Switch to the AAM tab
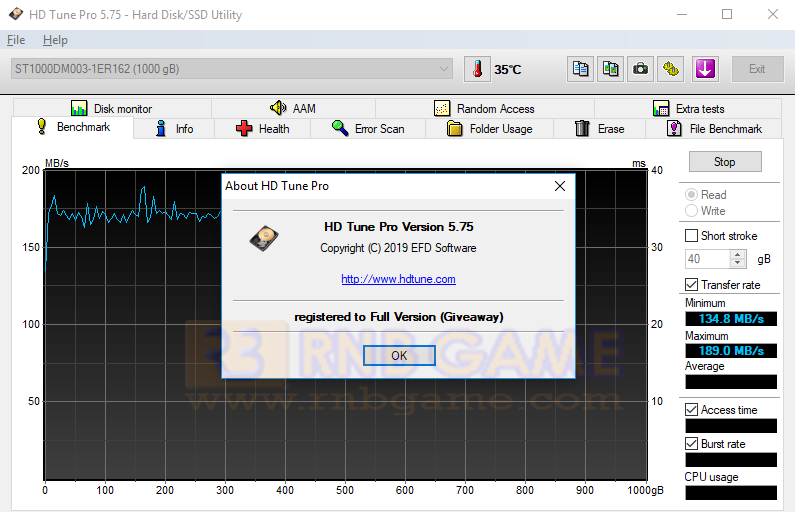The height and width of the screenshot is (512, 795). click(294, 108)
